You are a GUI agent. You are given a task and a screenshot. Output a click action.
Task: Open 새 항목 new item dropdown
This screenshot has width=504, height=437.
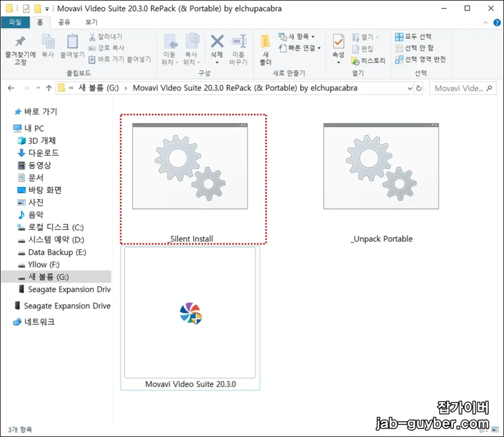pyautogui.click(x=297, y=37)
